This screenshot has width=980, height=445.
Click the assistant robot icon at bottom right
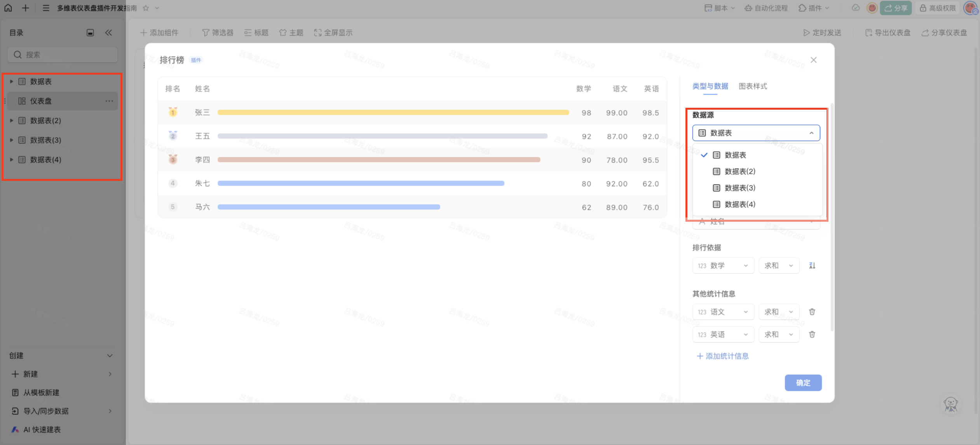pyautogui.click(x=950, y=405)
